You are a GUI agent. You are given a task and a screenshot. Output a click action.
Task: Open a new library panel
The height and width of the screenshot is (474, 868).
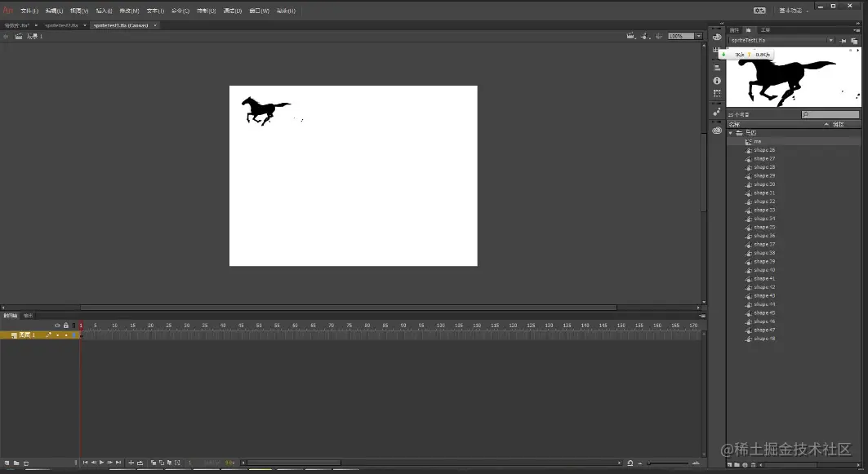[x=854, y=40]
